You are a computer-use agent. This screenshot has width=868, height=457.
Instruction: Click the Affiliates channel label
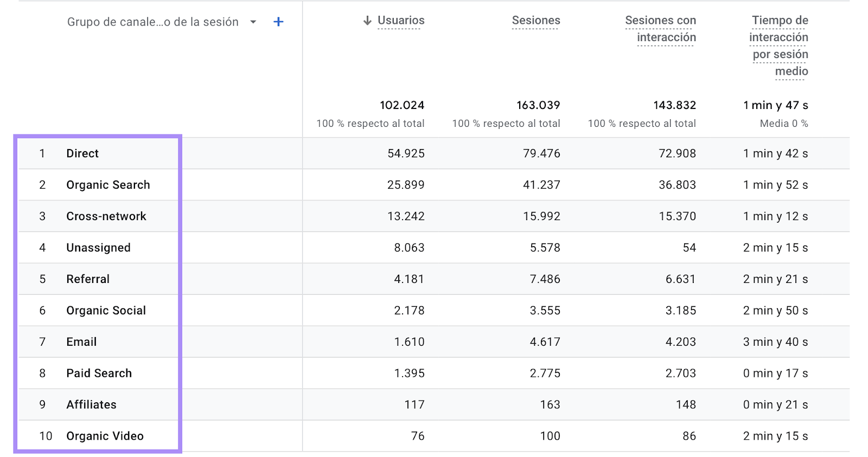(91, 404)
